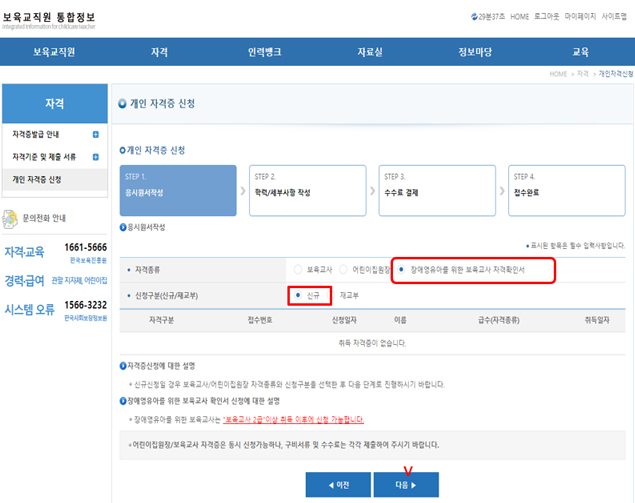
Task: Click the 로그아웃 link
Action: click(x=546, y=16)
